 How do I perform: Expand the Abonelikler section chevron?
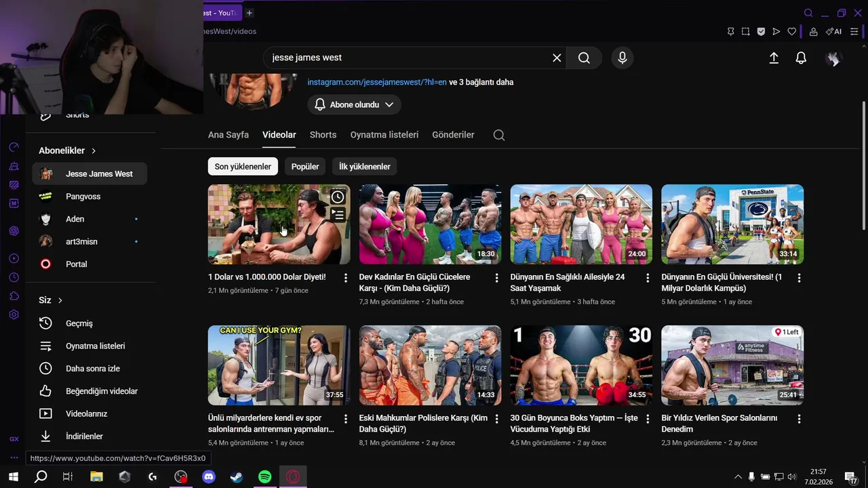94,150
